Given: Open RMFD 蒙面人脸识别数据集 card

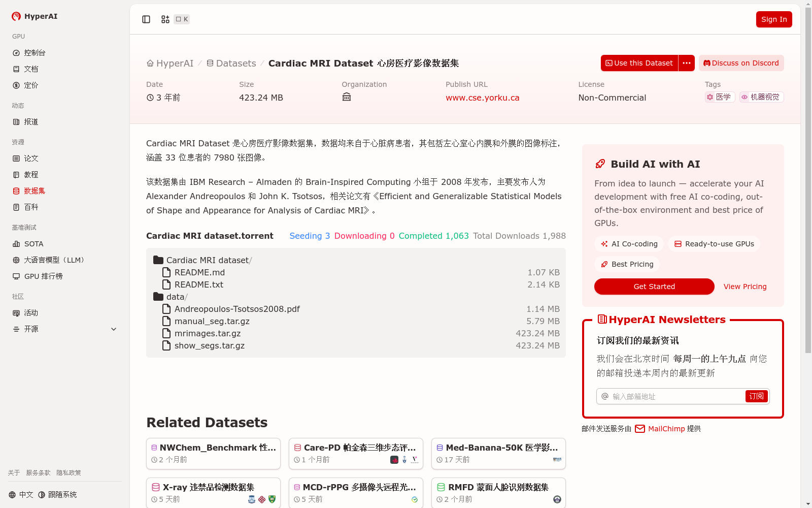Looking at the screenshot, I should 498,493.
